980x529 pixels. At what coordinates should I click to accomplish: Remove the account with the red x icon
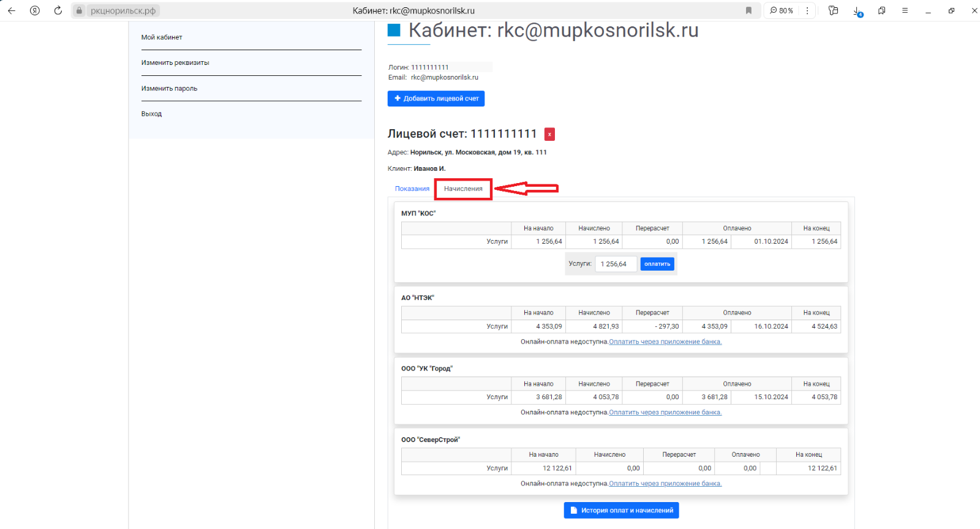click(549, 134)
